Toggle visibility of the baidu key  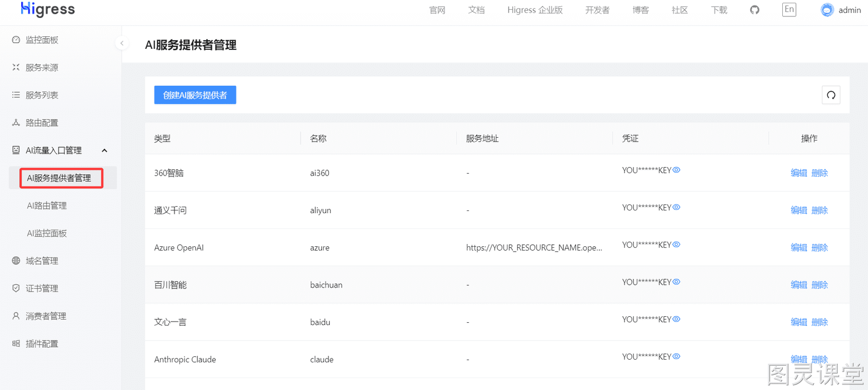(x=676, y=319)
